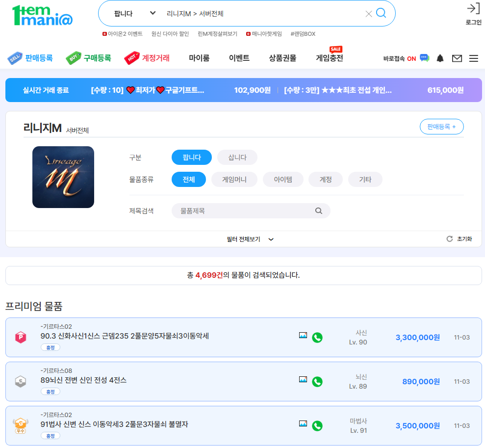Viewport: 485px width, 448px height.
Task: Click the 로그인 login icon
Action: 473,14
